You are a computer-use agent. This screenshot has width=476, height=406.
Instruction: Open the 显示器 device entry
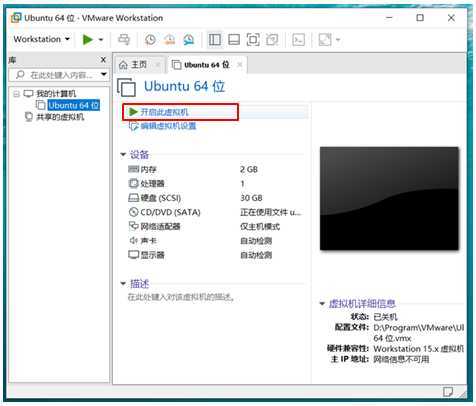click(x=152, y=255)
